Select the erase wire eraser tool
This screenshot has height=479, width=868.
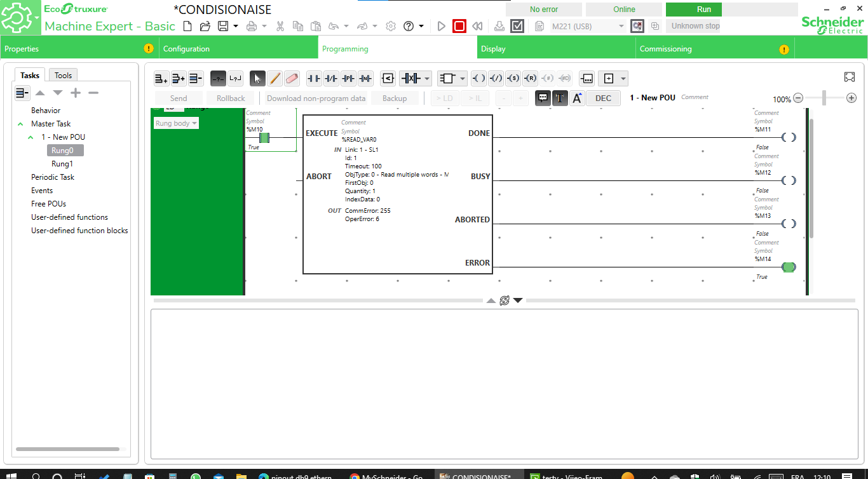292,78
